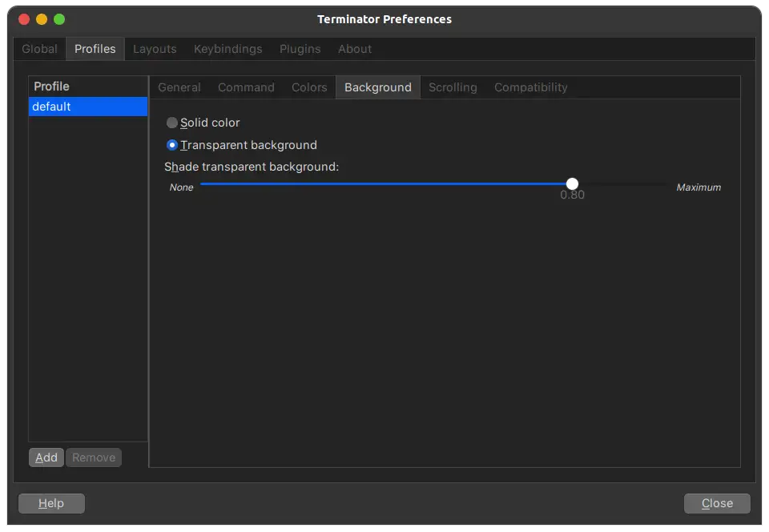Click the yellow minimize window button
The image size is (769, 532).
click(x=42, y=19)
